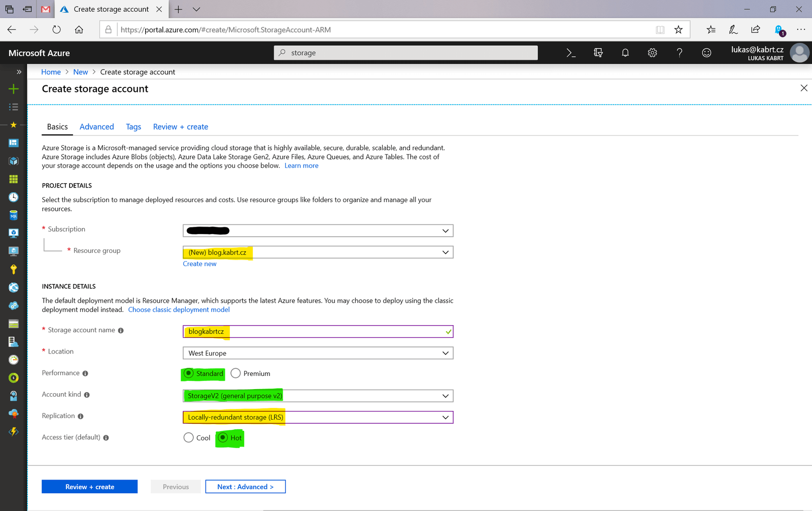812x511 pixels.
Task: Close the Create storage account blade
Action: (804, 88)
